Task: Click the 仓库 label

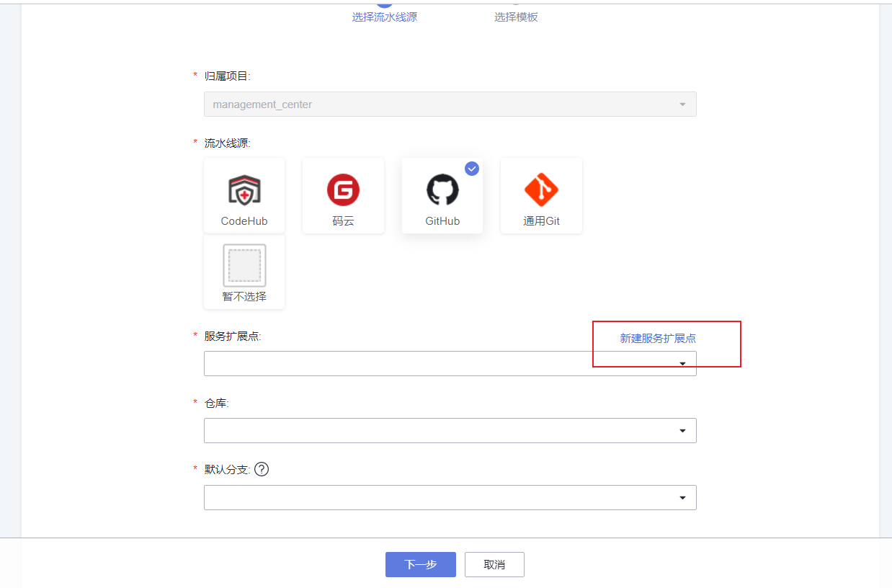Action: [x=217, y=403]
